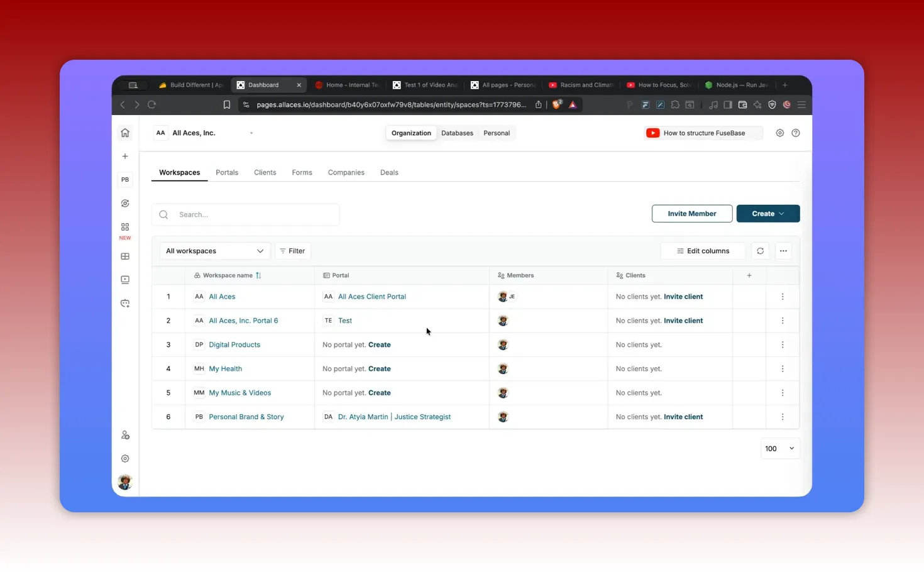
Task: Open the 100 rows-per-page dropdown
Action: [x=779, y=448]
